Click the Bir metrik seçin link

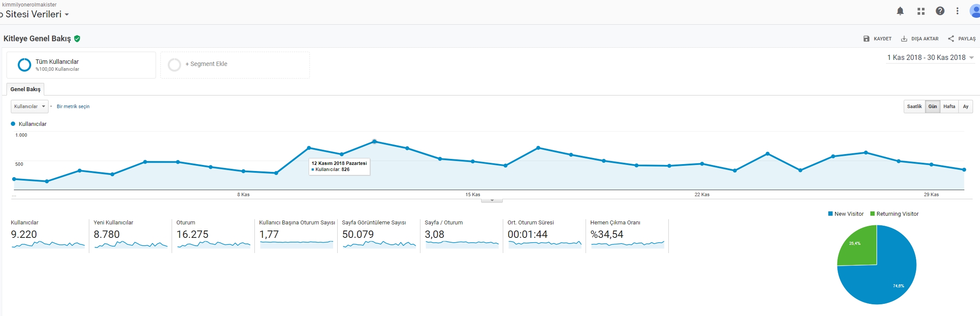pos(73,106)
